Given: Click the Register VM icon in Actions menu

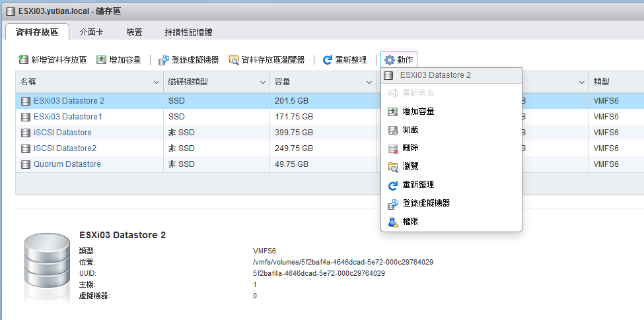Looking at the screenshot, I should (x=393, y=204).
